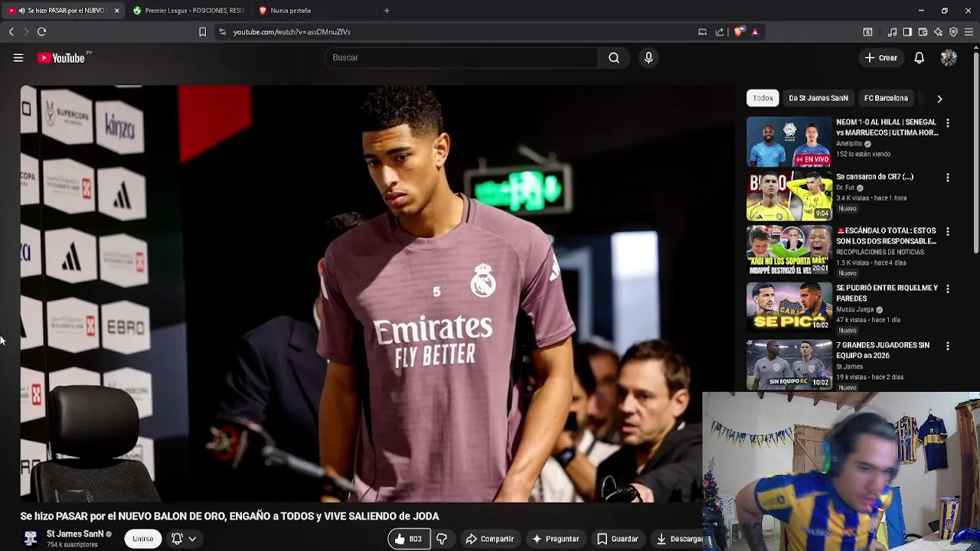Click the Preguntar button
The image size is (980, 551).
[555, 539]
